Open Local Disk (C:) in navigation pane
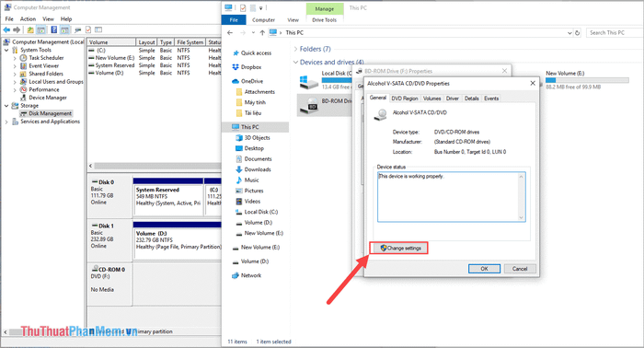The height and width of the screenshot is (348, 644). [x=260, y=212]
